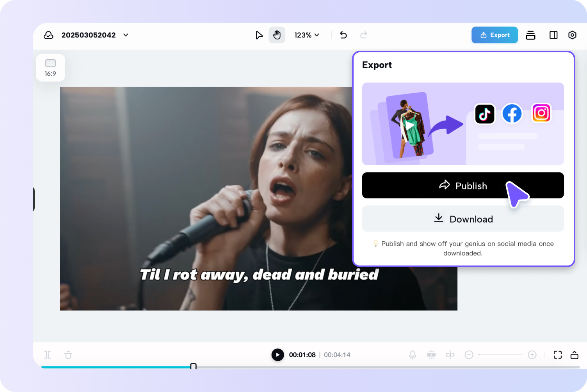
Task: Open the settings gear
Action: 572,35
